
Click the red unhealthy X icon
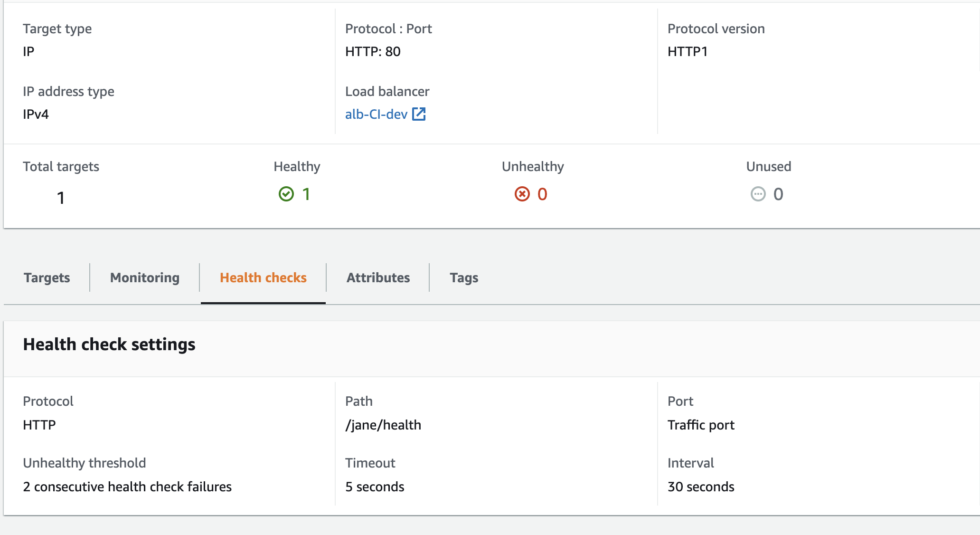click(x=522, y=194)
